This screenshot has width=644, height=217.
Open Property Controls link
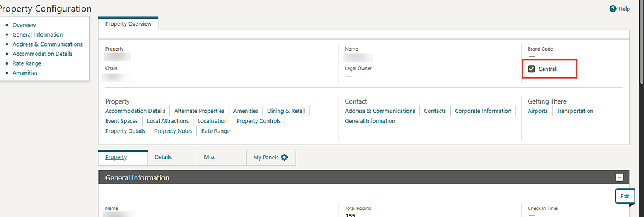(x=259, y=121)
